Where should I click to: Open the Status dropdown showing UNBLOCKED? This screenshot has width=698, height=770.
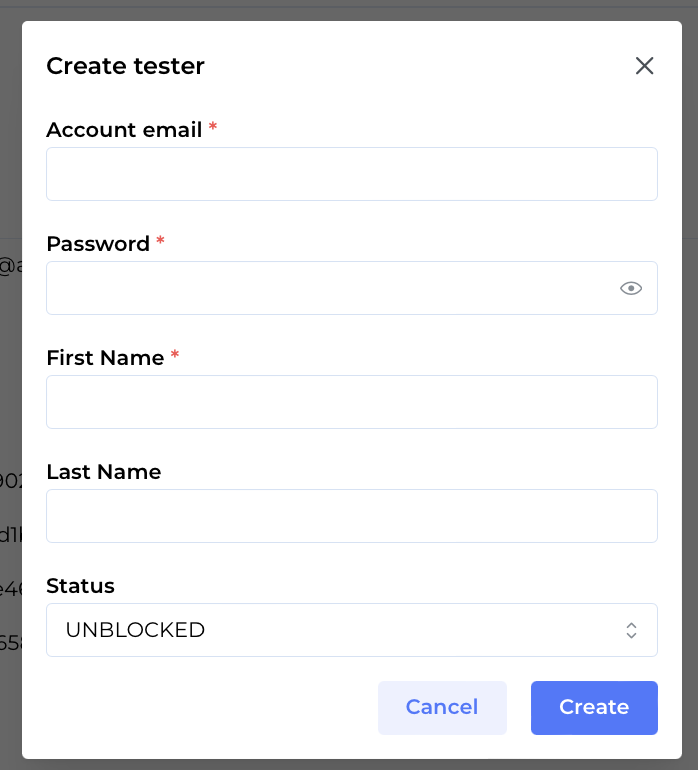click(340, 630)
